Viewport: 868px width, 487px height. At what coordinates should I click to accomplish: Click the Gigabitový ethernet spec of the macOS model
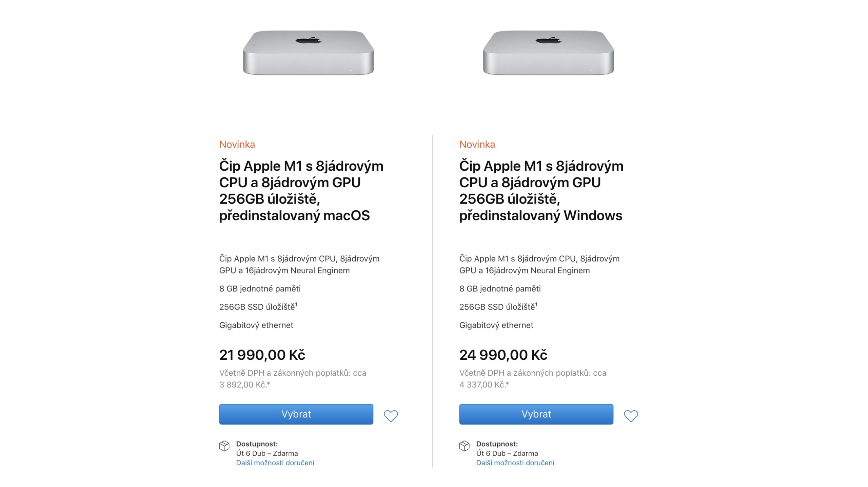(256, 325)
